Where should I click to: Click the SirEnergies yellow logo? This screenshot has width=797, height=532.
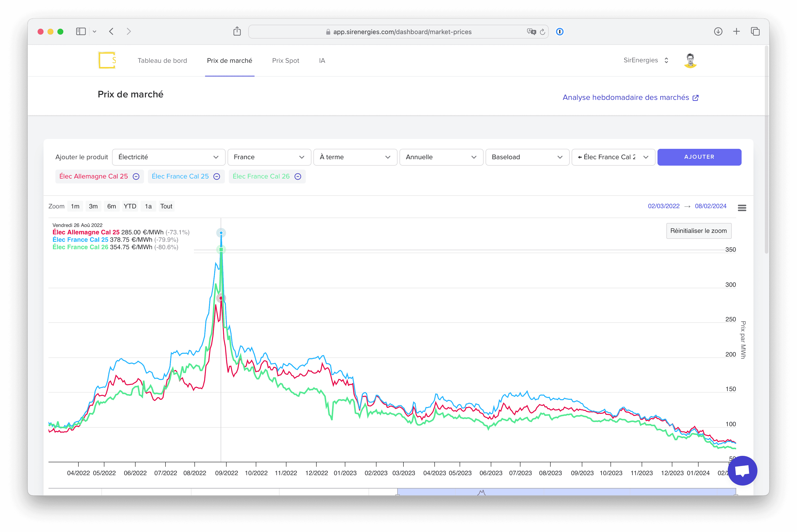(107, 60)
